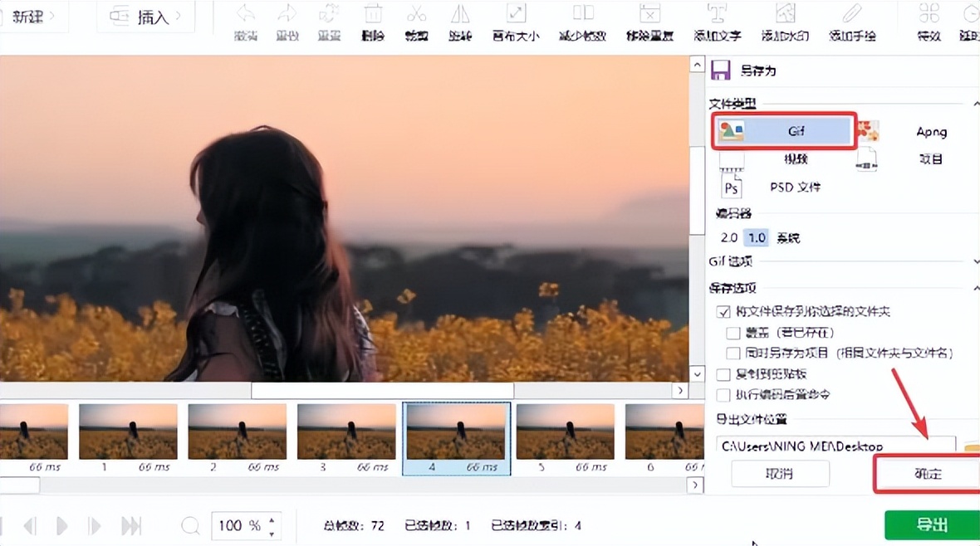The height and width of the screenshot is (546, 980).
Task: Select the 添加文字 add text tool
Action: (717, 22)
